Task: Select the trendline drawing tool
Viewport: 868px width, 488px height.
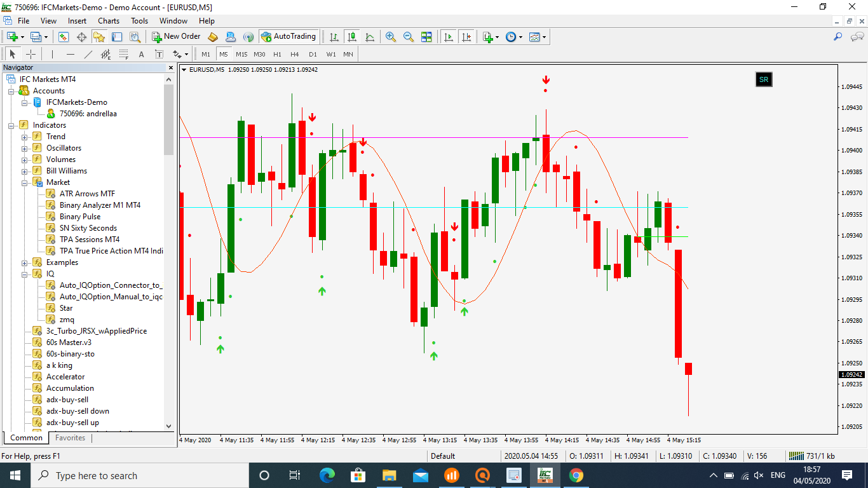Action: [x=88, y=54]
